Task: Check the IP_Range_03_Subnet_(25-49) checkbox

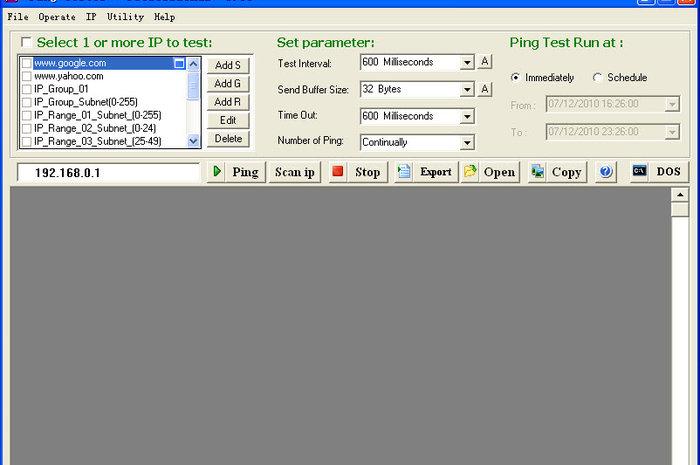Action: click(x=27, y=141)
